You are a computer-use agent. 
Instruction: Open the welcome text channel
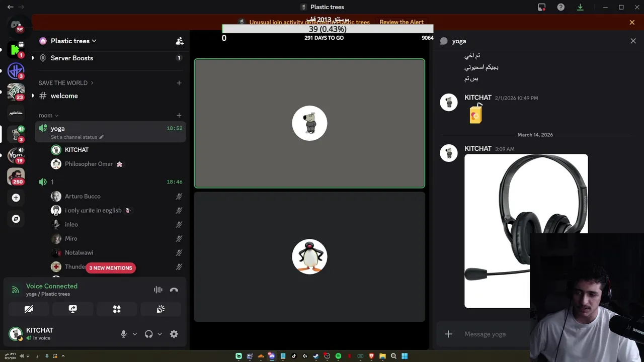pyautogui.click(x=110, y=96)
